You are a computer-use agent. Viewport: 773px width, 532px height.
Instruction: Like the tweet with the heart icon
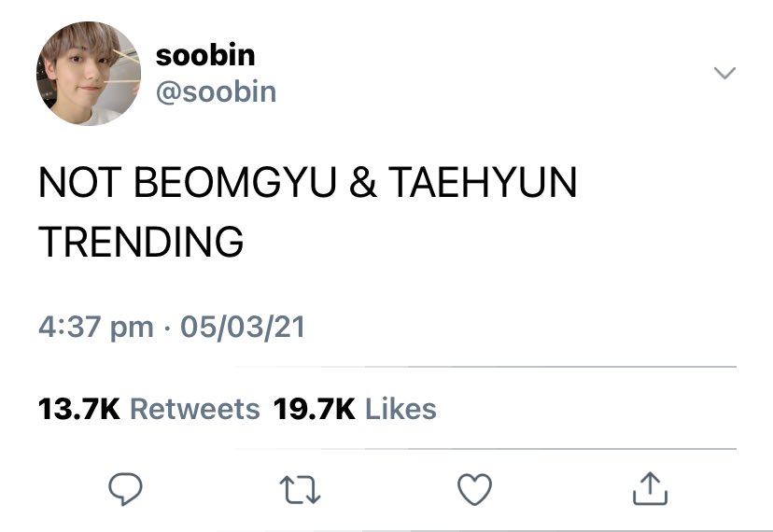point(474,489)
